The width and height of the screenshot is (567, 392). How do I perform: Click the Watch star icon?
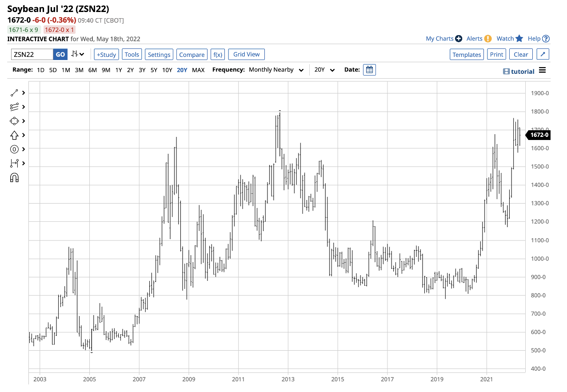tap(519, 39)
